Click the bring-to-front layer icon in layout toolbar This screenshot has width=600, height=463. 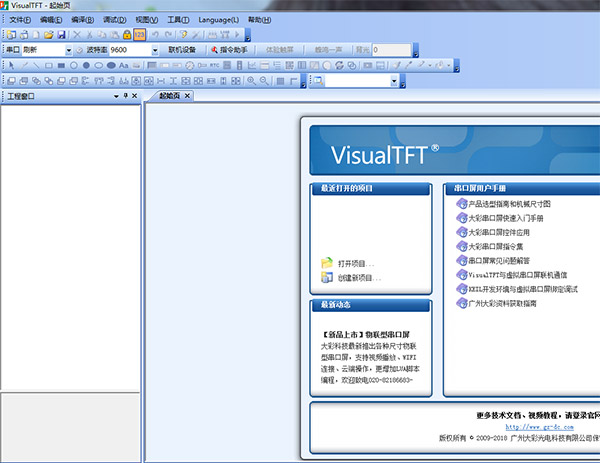pos(11,81)
